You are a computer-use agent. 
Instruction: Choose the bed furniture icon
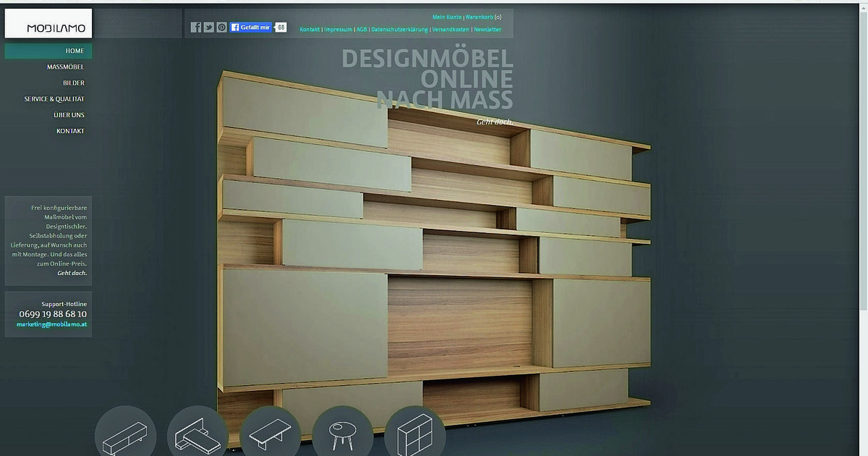pyautogui.click(x=197, y=434)
